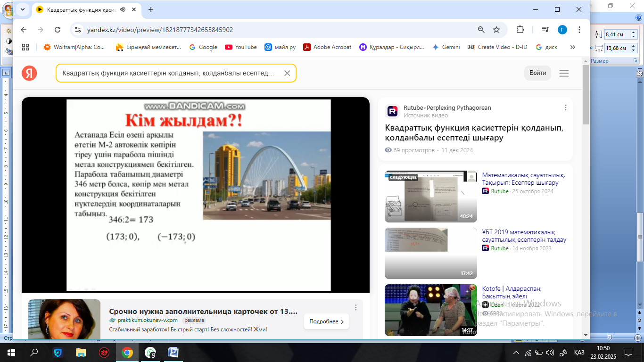
Task: Expand the tab search dropdown arrow
Action: [x=23, y=9]
